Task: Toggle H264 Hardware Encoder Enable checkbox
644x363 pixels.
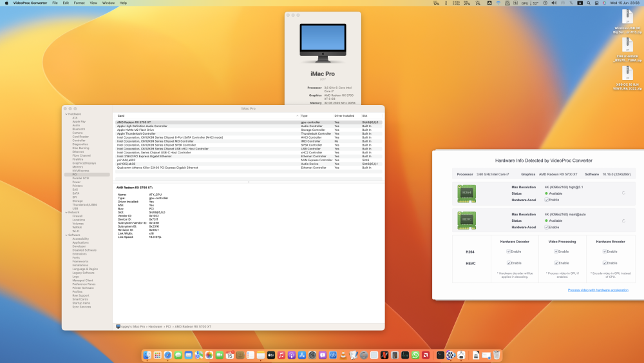Action: 605,251
